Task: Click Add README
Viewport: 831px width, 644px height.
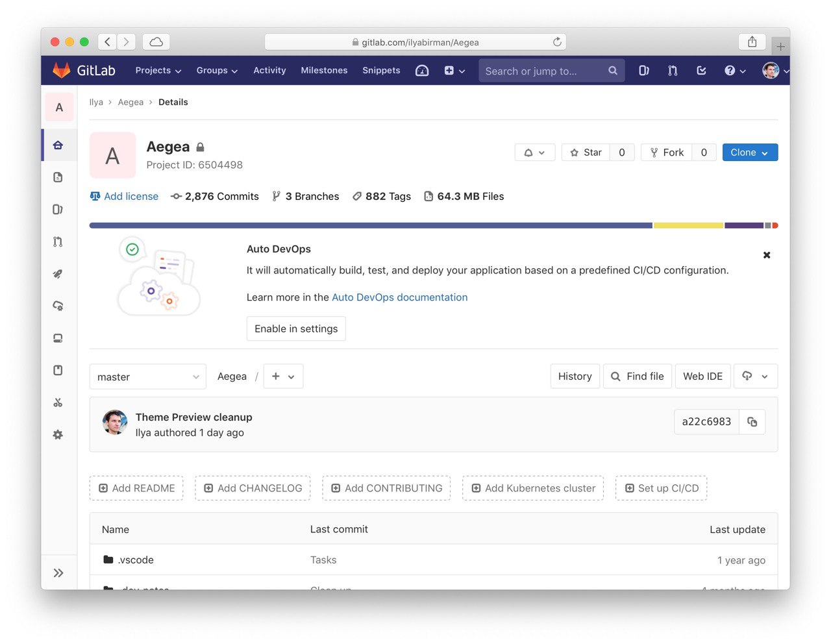Action: [136, 488]
